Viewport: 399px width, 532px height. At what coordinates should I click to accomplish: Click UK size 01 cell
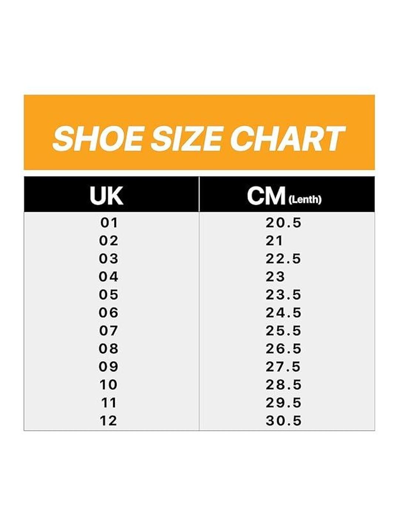pyautogui.click(x=109, y=223)
